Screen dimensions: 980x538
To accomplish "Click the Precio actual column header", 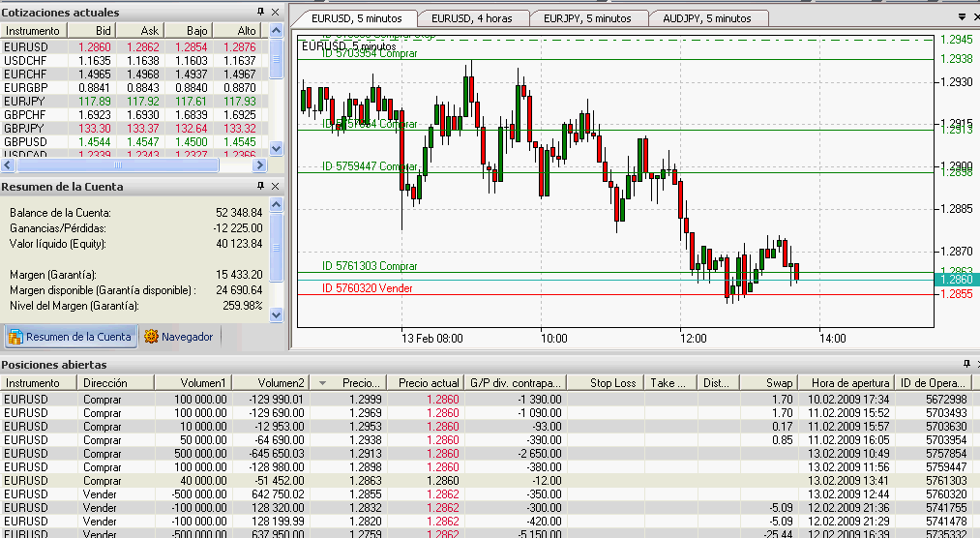I will pyautogui.click(x=425, y=383).
